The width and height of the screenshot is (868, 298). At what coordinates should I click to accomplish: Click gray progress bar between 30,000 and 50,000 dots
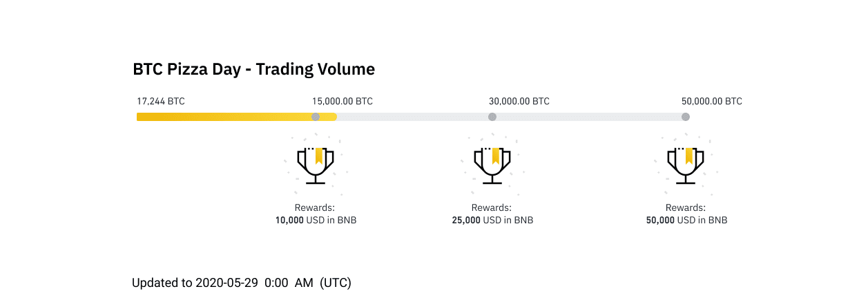[589, 117]
